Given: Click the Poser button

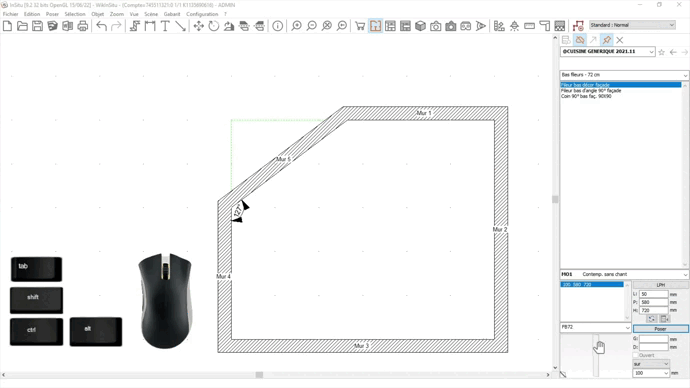Looking at the screenshot, I should [661, 329].
